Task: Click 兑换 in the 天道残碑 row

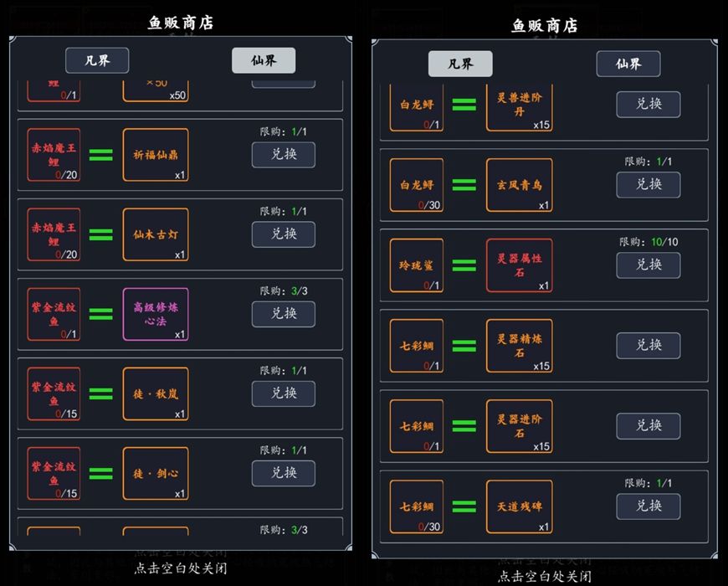Action: click(x=649, y=506)
